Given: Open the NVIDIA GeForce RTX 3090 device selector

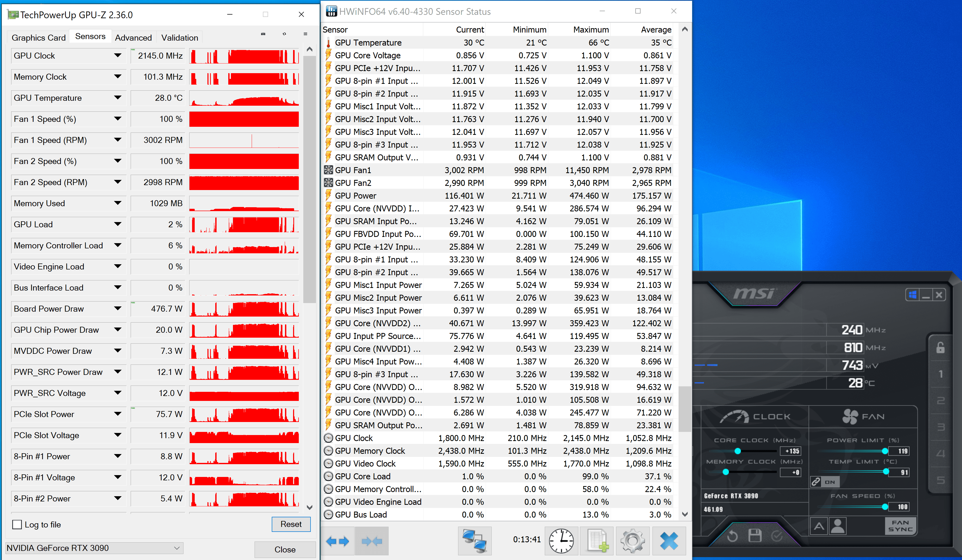Looking at the screenshot, I should tap(94, 548).
